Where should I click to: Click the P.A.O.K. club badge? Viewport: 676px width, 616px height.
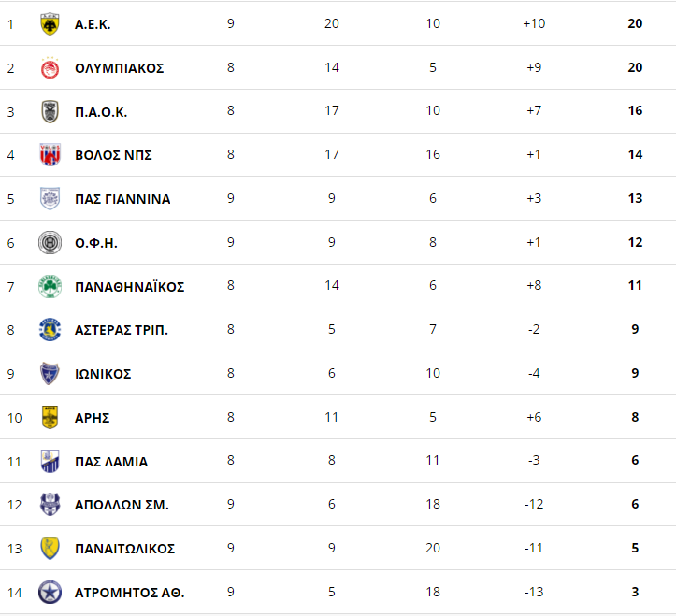click(50, 112)
